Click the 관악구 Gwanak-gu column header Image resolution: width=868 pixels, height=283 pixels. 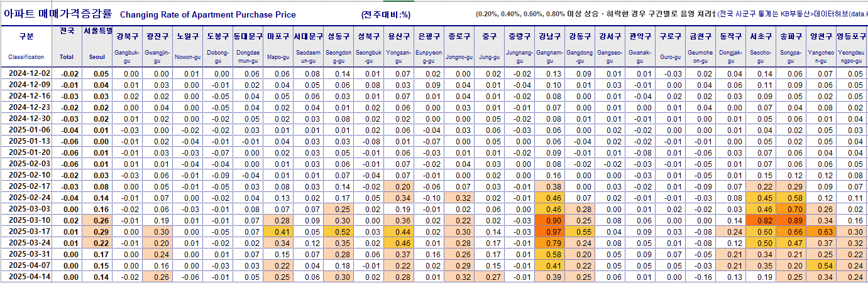[x=640, y=46]
